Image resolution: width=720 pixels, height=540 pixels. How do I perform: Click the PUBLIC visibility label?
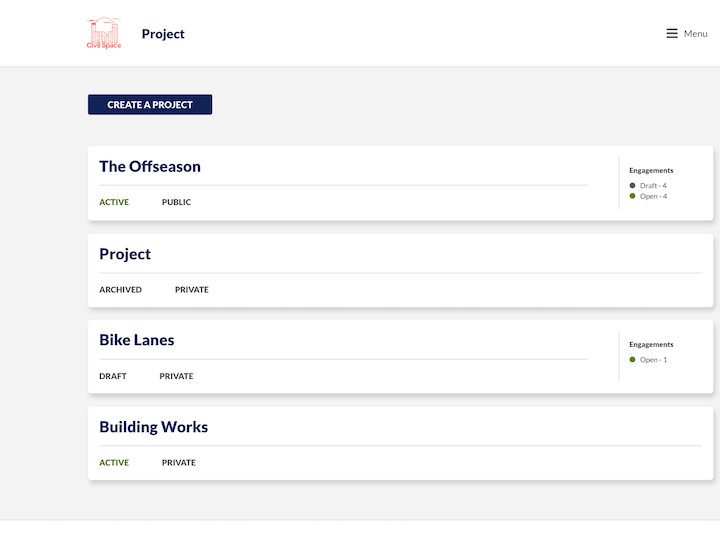[176, 202]
